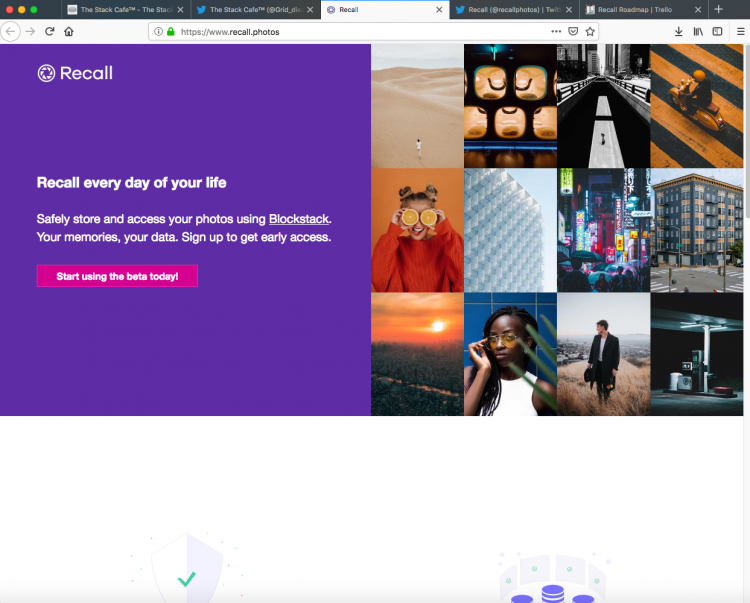
Task: Click the shield with checkmark illustration
Action: click(187, 568)
